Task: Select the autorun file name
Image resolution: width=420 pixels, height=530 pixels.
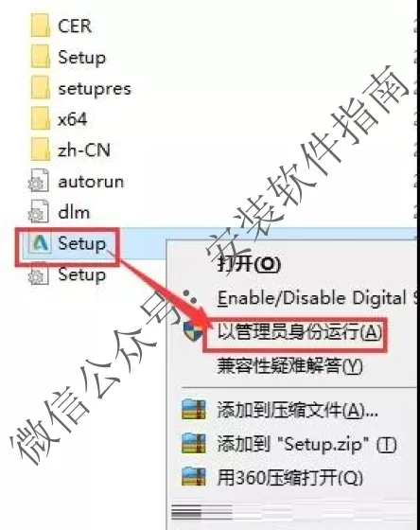Action: click(x=91, y=182)
